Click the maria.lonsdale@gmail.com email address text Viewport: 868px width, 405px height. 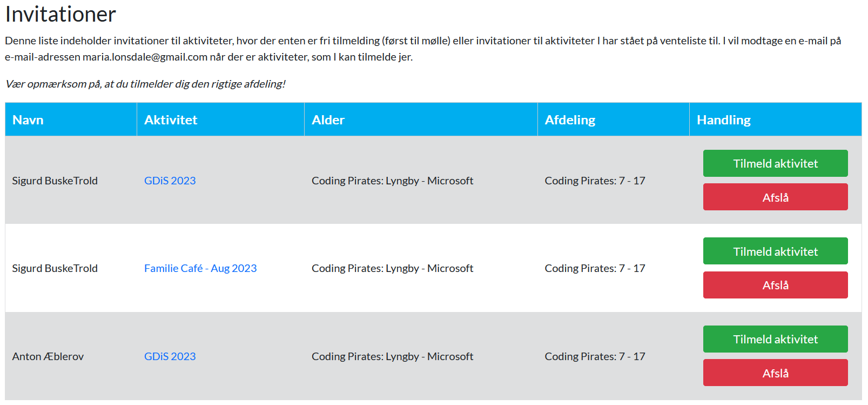coord(145,57)
